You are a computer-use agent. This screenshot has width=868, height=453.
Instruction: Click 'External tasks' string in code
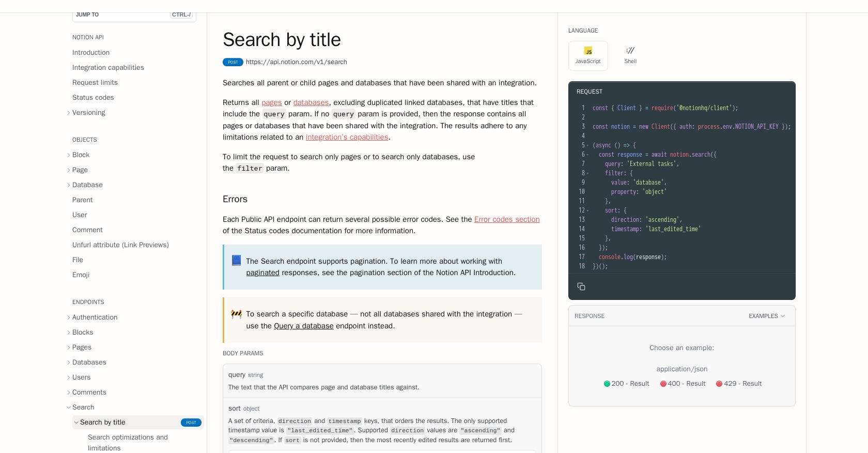[x=651, y=164]
